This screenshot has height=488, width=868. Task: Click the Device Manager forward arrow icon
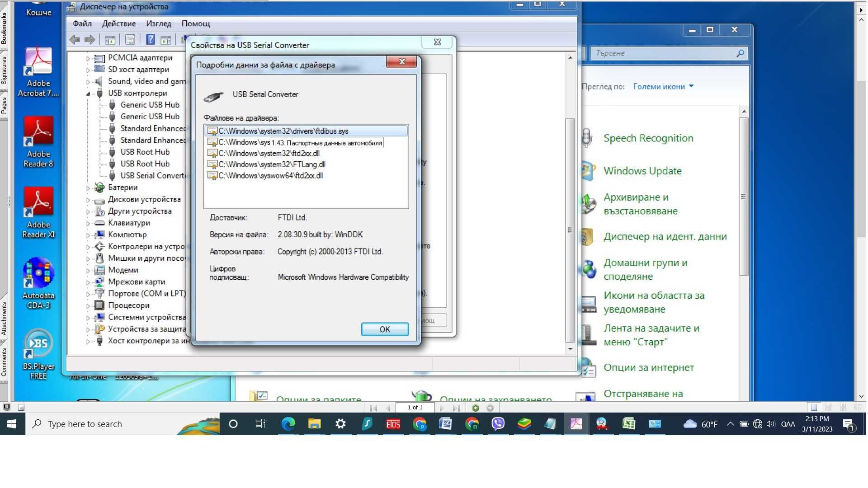pyautogui.click(x=90, y=40)
